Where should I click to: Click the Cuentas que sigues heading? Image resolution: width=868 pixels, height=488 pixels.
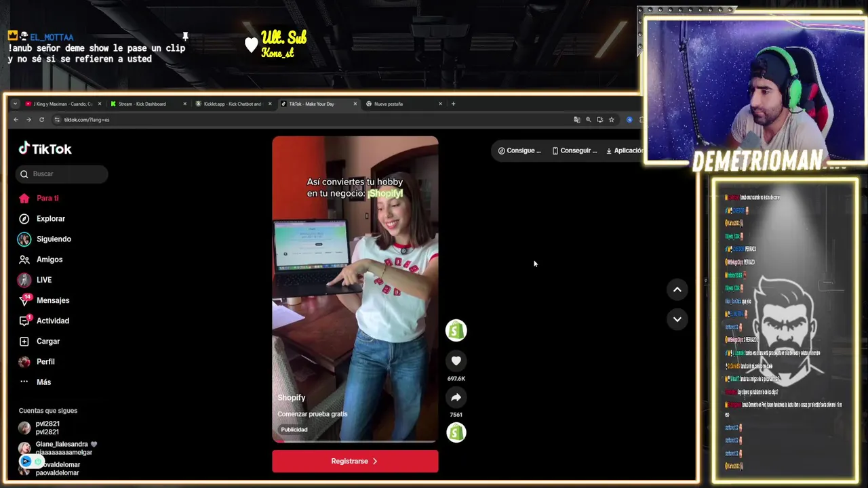pyautogui.click(x=48, y=411)
